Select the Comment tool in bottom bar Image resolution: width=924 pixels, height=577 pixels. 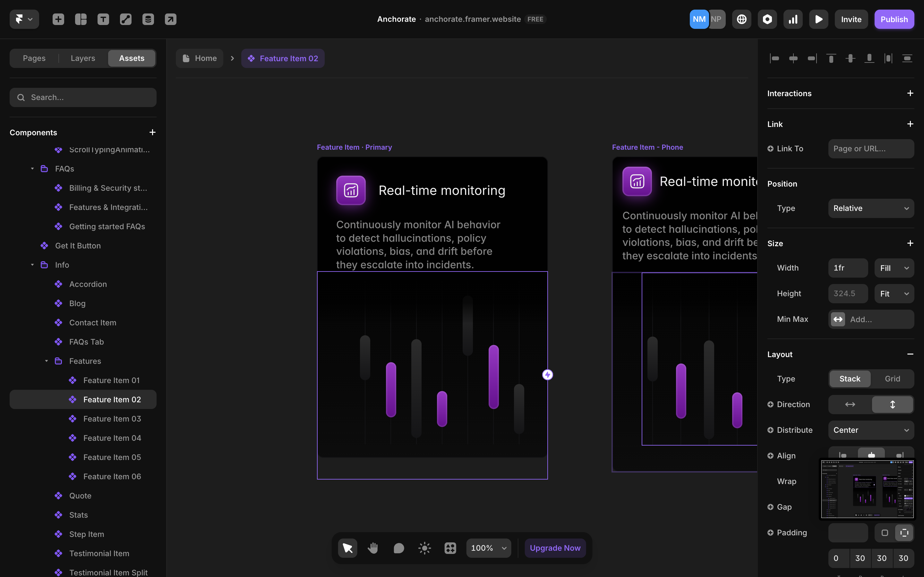click(x=398, y=548)
